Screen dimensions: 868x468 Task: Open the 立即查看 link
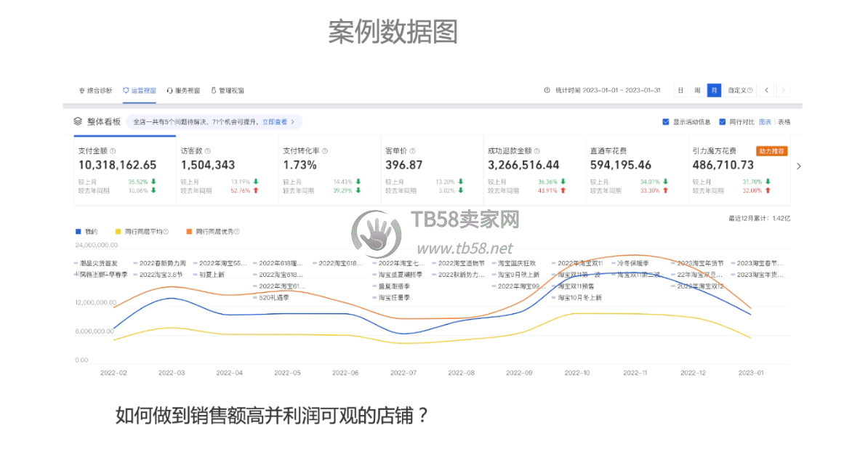tap(278, 121)
